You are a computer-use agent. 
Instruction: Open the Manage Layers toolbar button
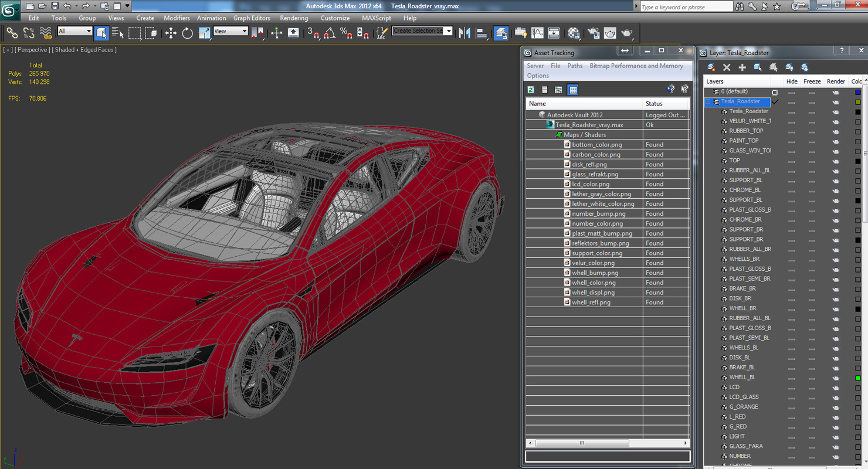pyautogui.click(x=501, y=33)
